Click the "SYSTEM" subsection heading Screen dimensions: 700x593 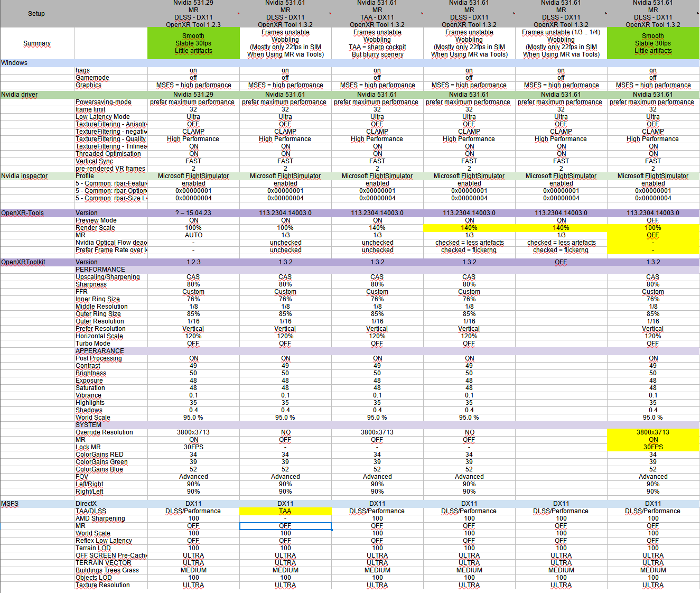tap(88, 425)
